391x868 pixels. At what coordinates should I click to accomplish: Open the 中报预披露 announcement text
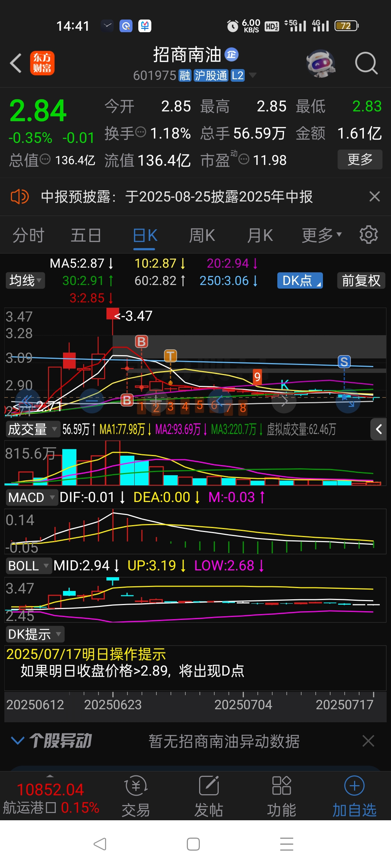point(177,197)
